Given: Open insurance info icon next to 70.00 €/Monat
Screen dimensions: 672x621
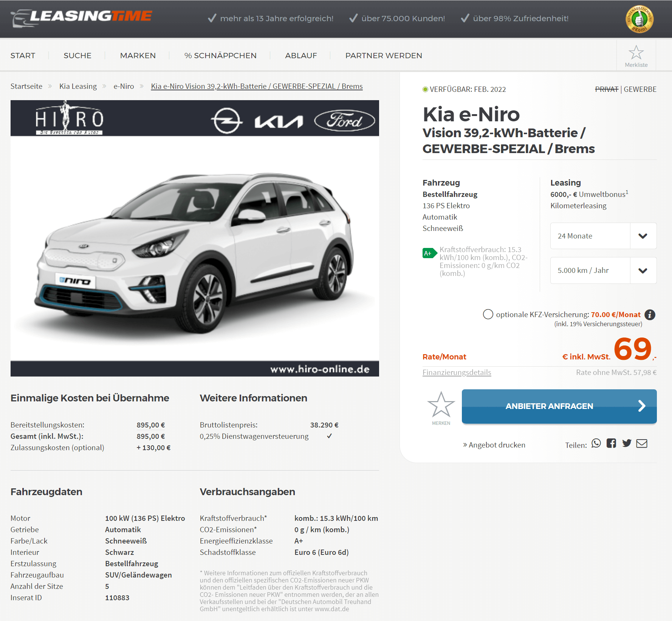Looking at the screenshot, I should [x=650, y=314].
